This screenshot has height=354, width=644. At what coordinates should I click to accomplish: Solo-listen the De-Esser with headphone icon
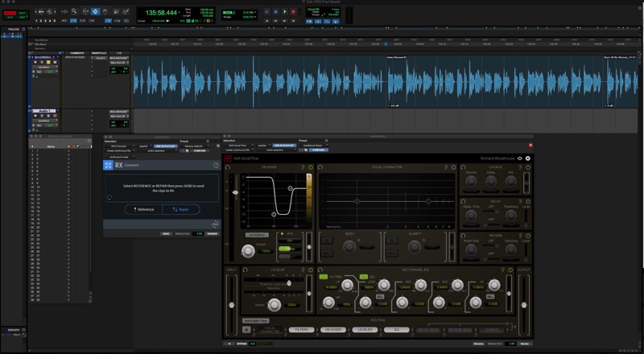tap(228, 167)
